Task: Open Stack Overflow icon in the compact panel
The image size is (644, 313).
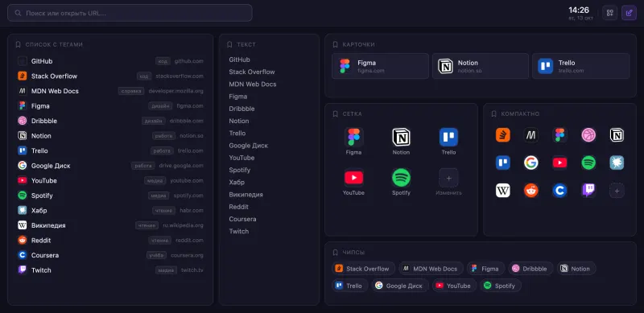Action: point(502,134)
